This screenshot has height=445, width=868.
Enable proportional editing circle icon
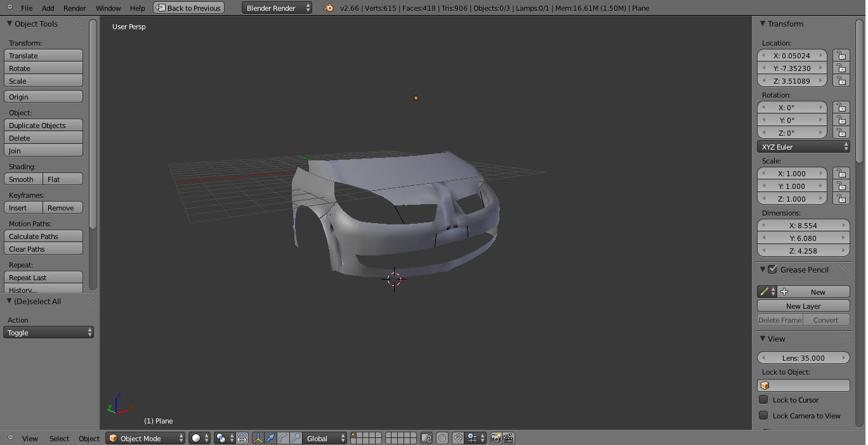(442, 438)
